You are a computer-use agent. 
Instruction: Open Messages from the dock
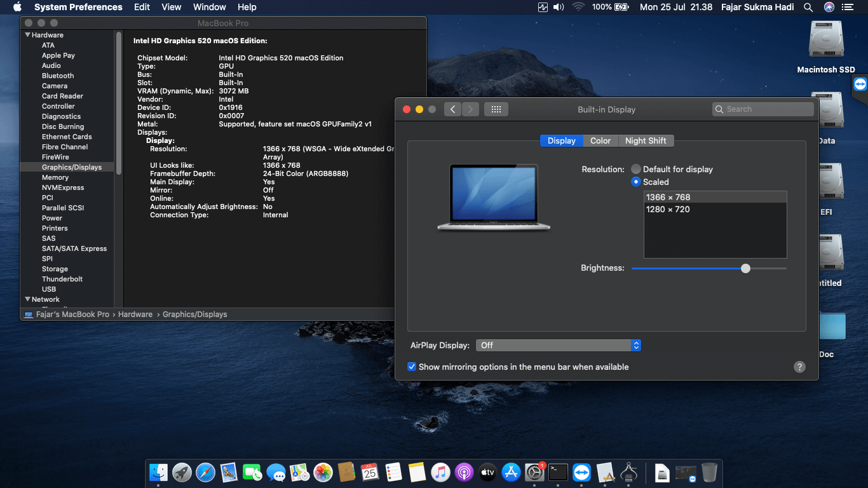(x=276, y=472)
